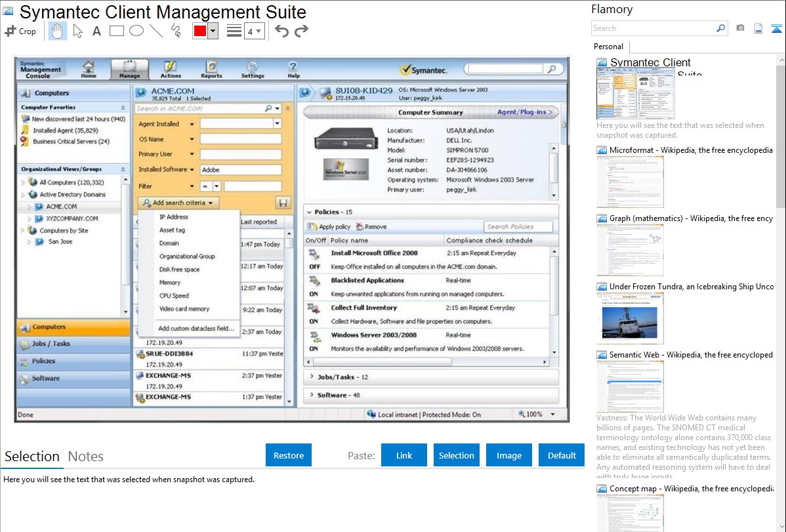Pick the rectangle shape tool
This screenshot has height=532, width=786.
[x=117, y=31]
